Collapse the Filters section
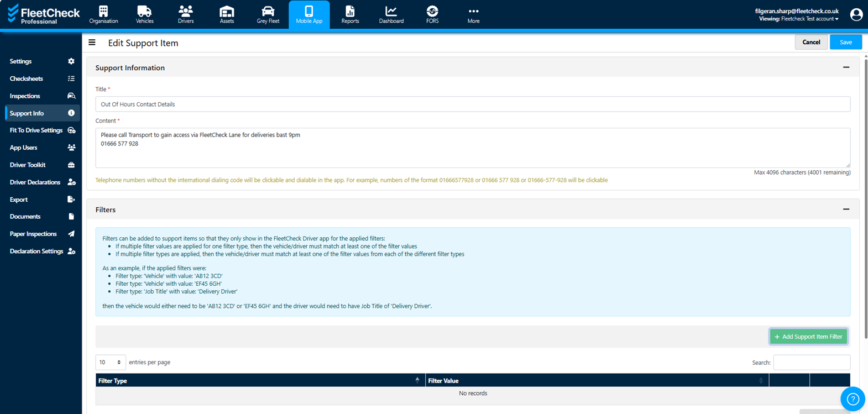This screenshot has width=868, height=414. click(x=846, y=209)
